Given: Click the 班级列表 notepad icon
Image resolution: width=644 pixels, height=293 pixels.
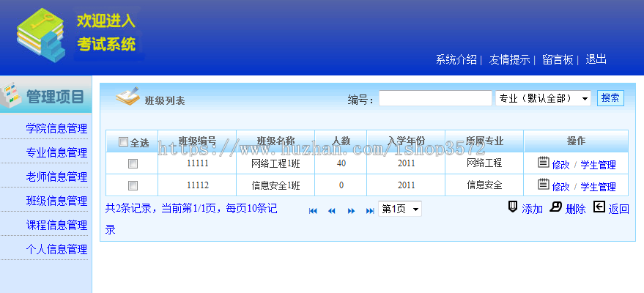Looking at the screenshot, I should coord(127,96).
